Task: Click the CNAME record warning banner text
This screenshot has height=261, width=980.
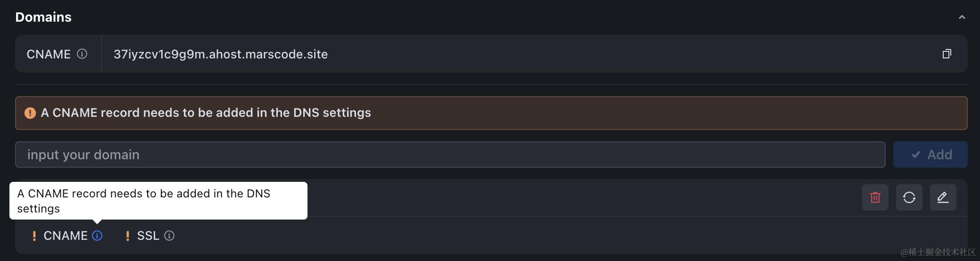Action: 206,113
